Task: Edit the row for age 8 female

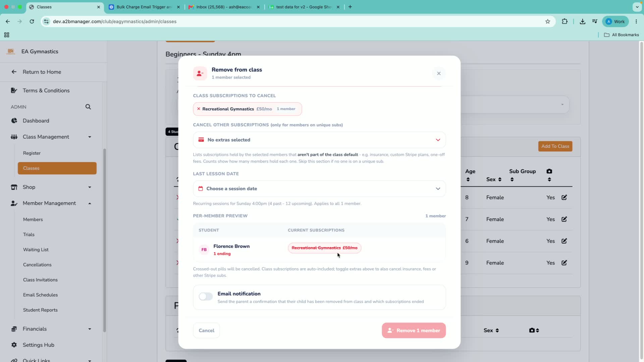Action: pyautogui.click(x=564, y=197)
